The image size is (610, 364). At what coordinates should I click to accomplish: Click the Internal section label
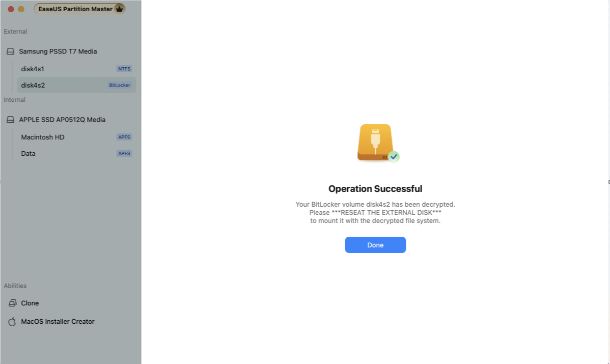pos(15,100)
